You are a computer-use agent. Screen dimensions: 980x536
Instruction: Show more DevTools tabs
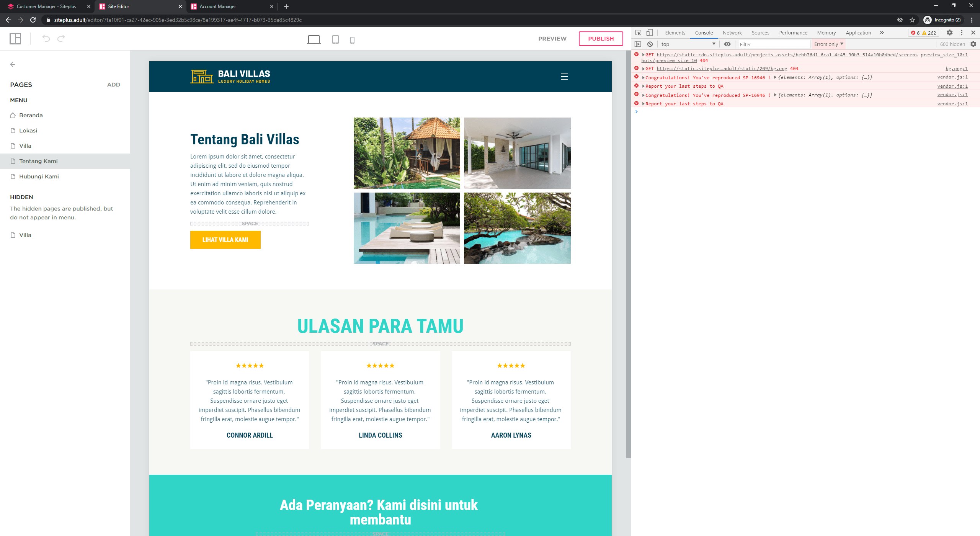(882, 33)
